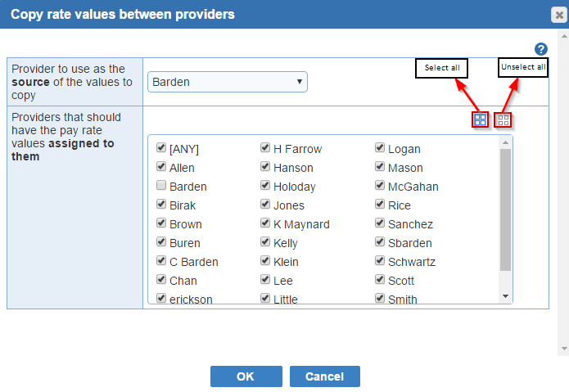This screenshot has height=392, width=569.
Task: Open the Barden source provider dropdown
Action: 227,82
